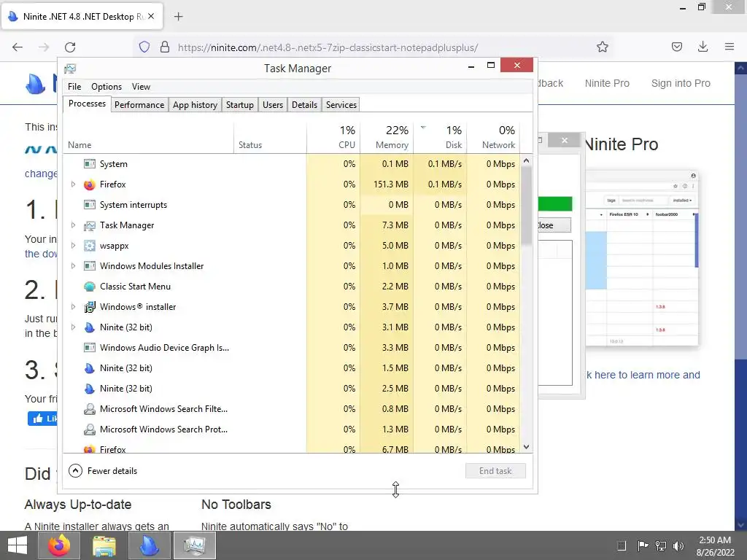Click the Microsoft Windows Search Filter icon
The image size is (747, 560).
click(89, 409)
